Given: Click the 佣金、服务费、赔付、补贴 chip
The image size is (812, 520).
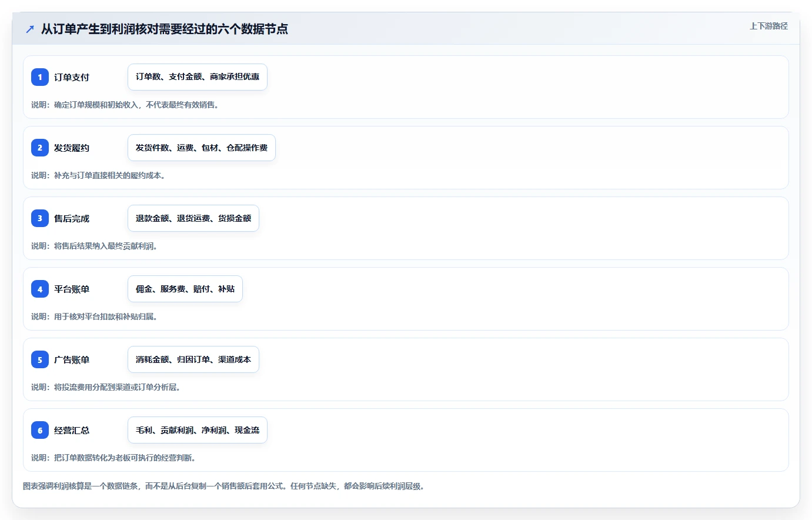Looking at the screenshot, I should [185, 289].
